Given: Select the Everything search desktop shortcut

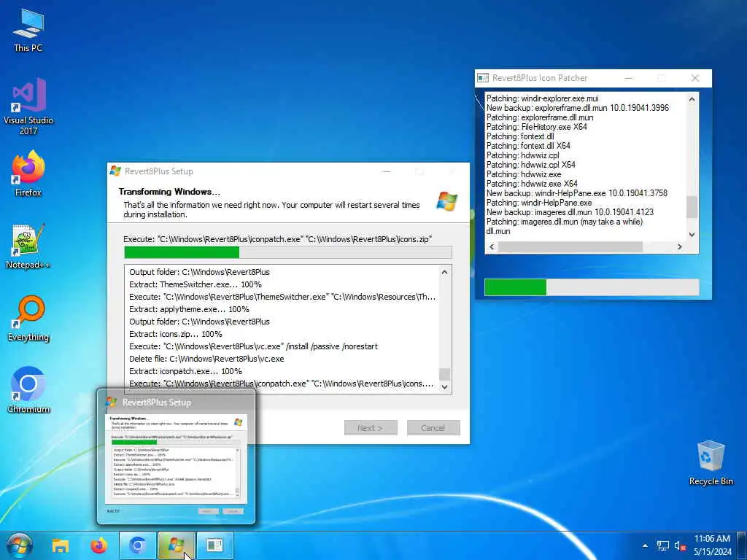Looking at the screenshot, I should tap(28, 319).
